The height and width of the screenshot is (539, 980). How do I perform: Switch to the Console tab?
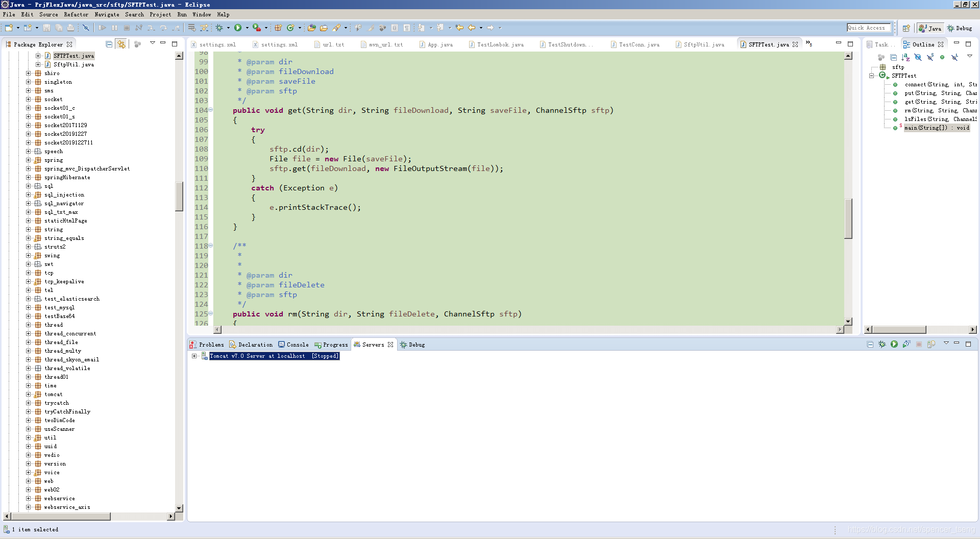tap(296, 345)
